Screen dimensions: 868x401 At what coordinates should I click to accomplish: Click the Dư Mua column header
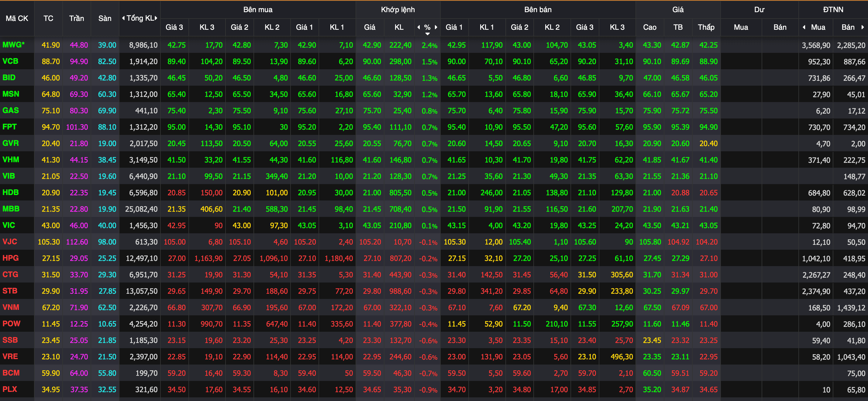741,27
